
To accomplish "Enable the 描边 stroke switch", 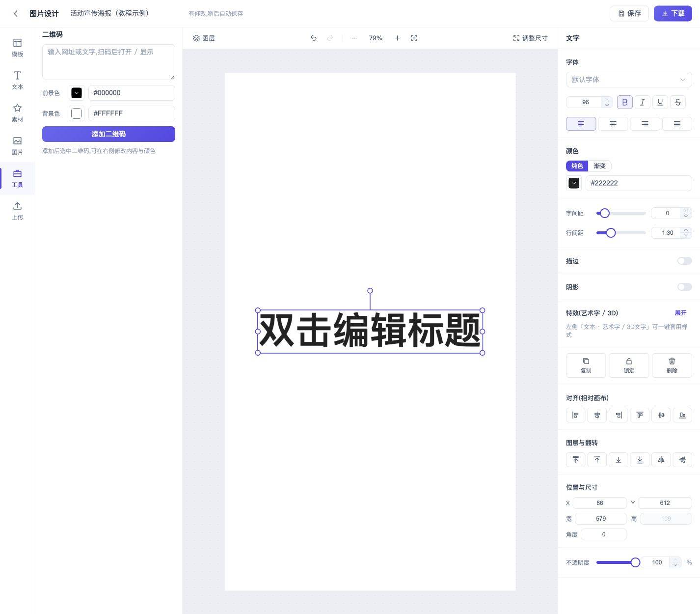I will pyautogui.click(x=684, y=261).
